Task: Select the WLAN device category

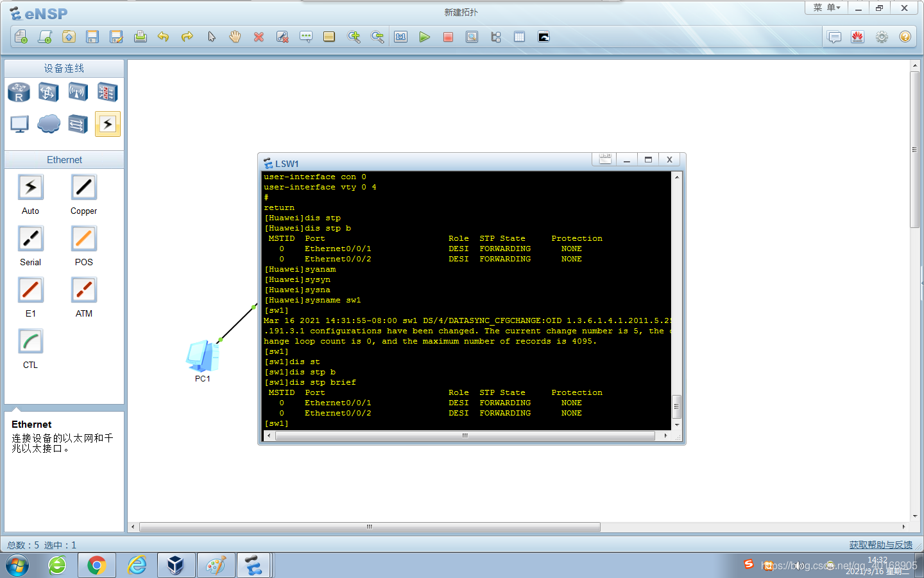Action: 78,92
